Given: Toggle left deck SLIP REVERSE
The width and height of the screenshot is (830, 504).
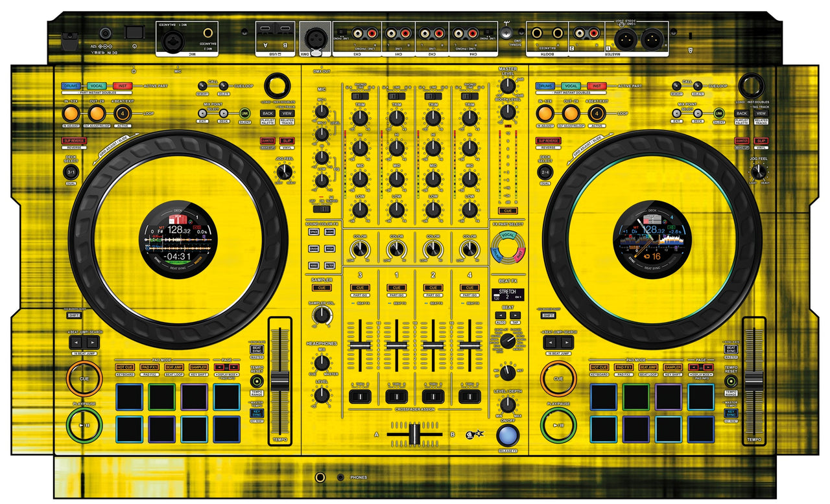Looking at the screenshot, I should pyautogui.click(x=73, y=141).
